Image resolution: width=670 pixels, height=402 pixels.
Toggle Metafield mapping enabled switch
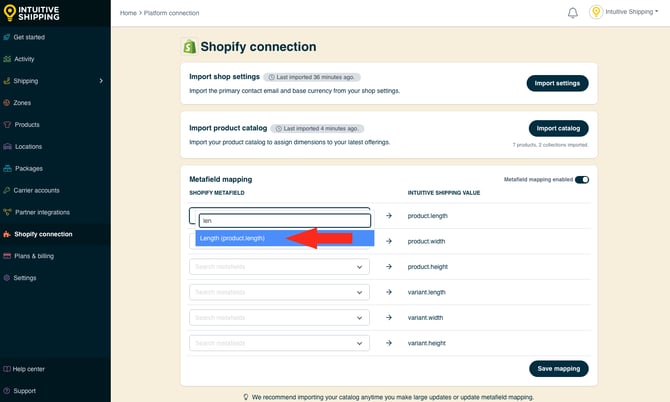[x=582, y=179]
